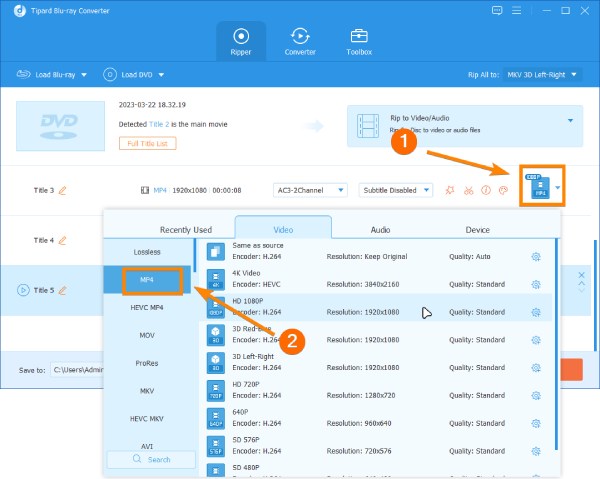Choose the HD 1080P profile
The image size is (600, 479).
point(376,307)
